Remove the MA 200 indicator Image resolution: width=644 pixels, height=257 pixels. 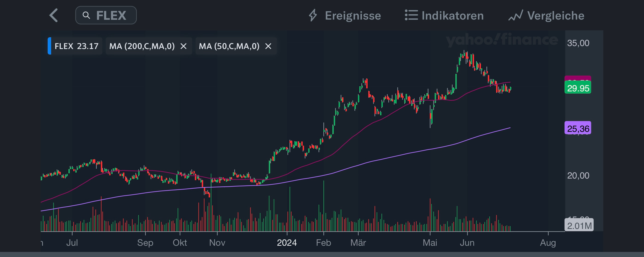(x=184, y=46)
